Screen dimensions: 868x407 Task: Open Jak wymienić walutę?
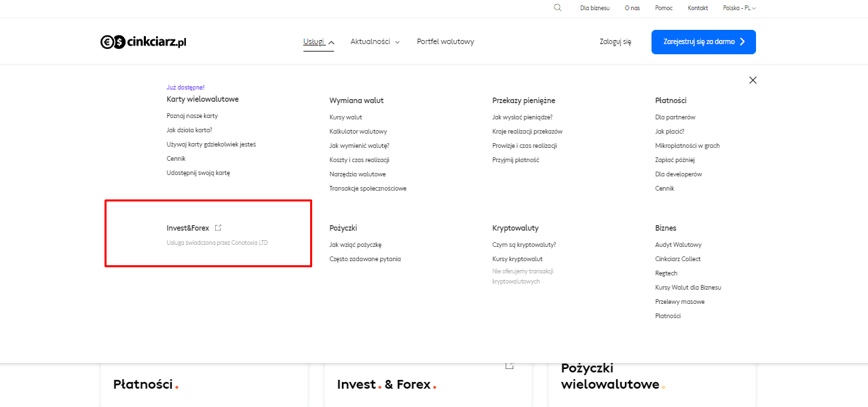coord(359,146)
